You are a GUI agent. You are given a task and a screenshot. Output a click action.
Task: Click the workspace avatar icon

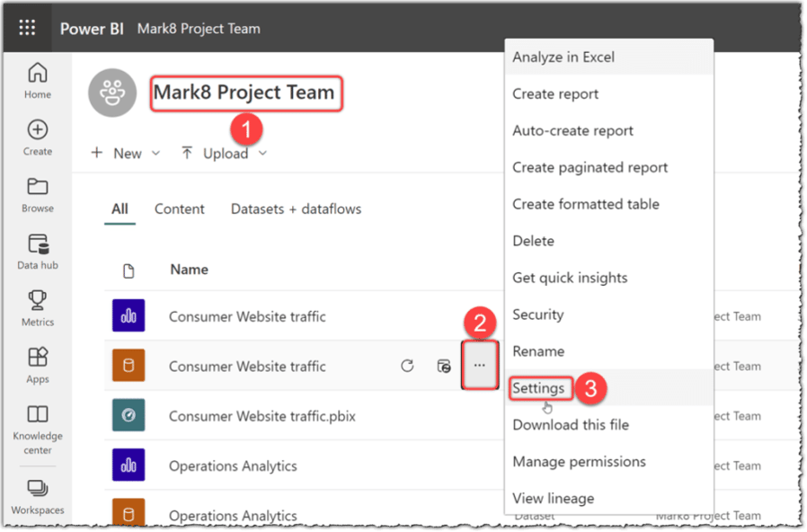click(112, 93)
